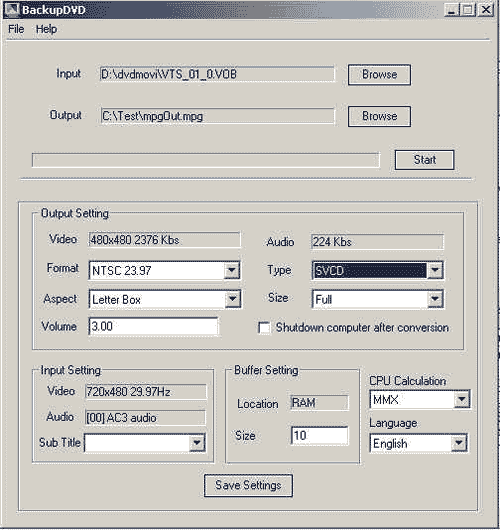The image size is (500, 530).
Task: Expand the Format NTSC 23.97 dropdown
Action: point(232,270)
